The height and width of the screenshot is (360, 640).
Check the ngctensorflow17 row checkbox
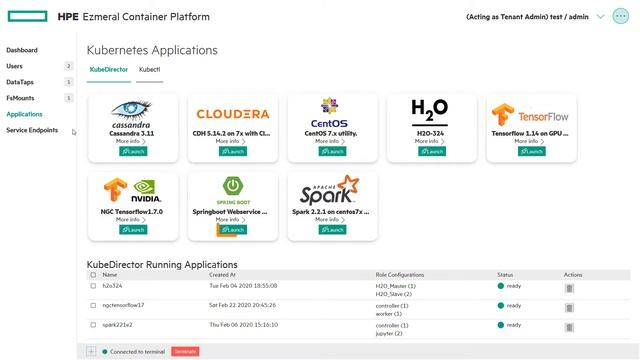coord(93,305)
